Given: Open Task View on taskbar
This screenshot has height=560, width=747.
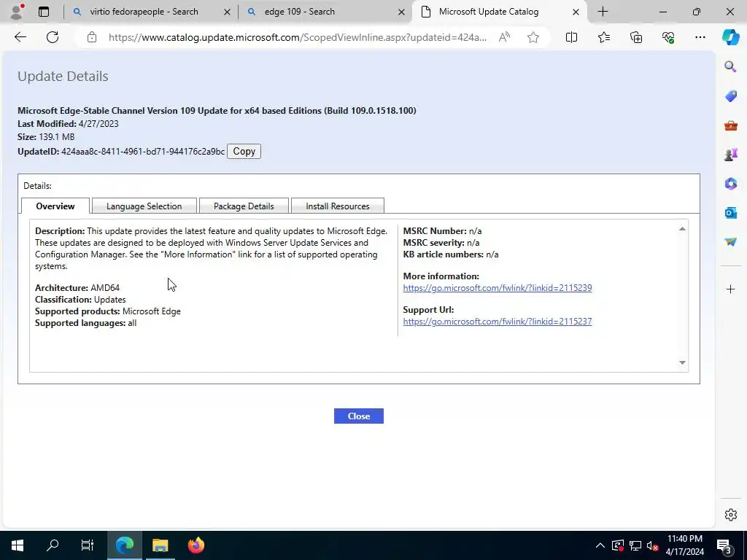Looking at the screenshot, I should click(x=88, y=545).
